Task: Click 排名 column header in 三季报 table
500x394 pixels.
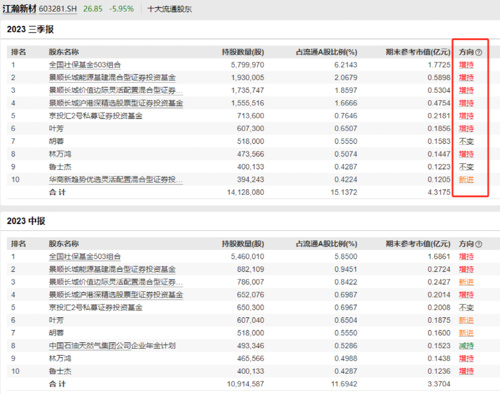Action: pos(19,52)
